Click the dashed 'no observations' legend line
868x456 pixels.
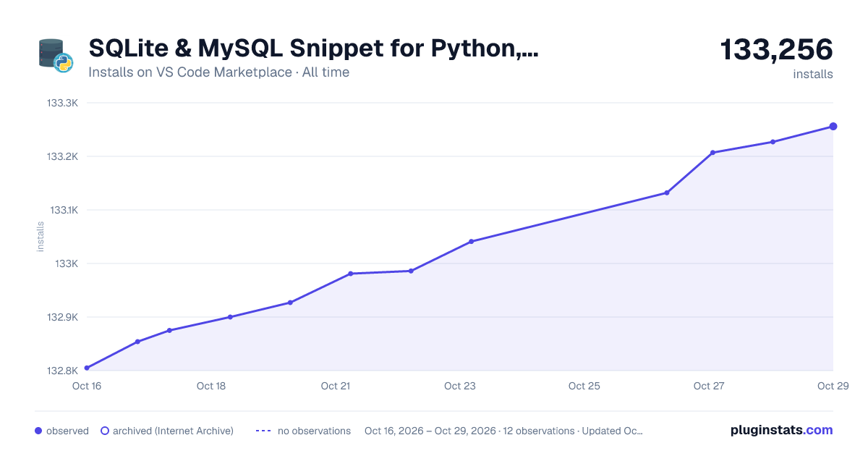pyautogui.click(x=263, y=431)
